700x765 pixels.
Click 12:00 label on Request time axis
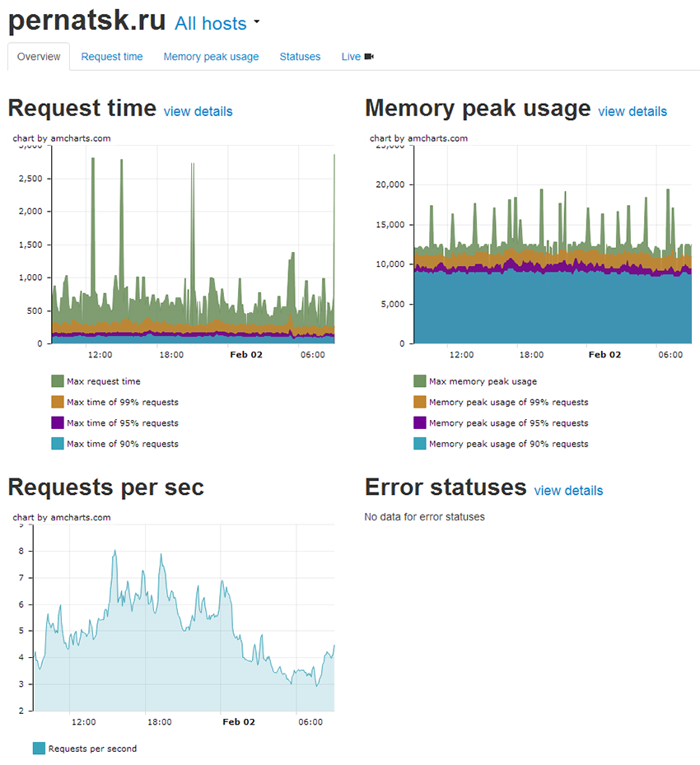(100, 355)
